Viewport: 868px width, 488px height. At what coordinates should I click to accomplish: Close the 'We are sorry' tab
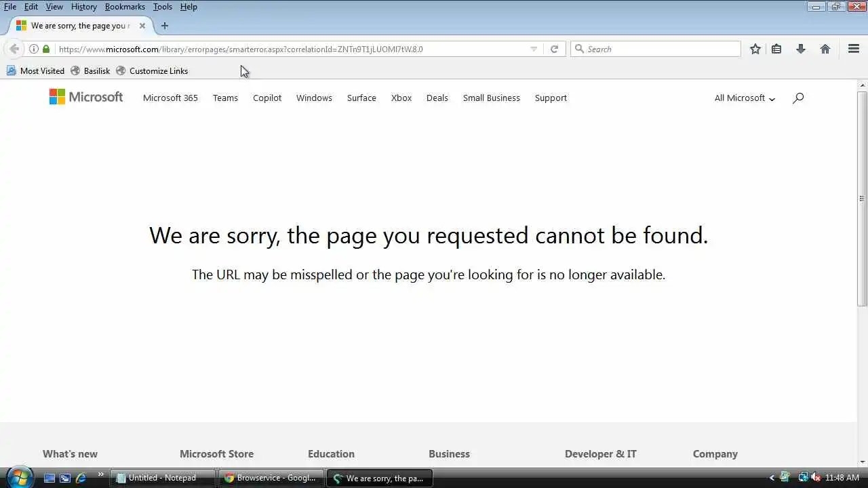click(x=142, y=26)
